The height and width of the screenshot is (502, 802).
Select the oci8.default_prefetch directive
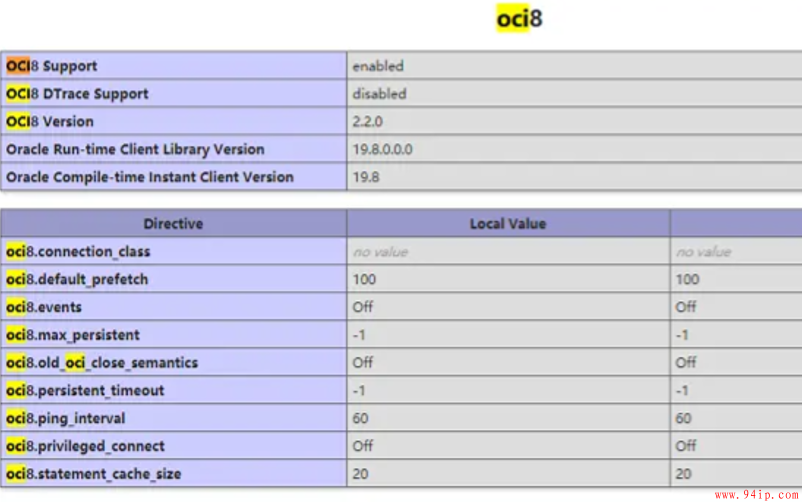pyautogui.click(x=77, y=279)
